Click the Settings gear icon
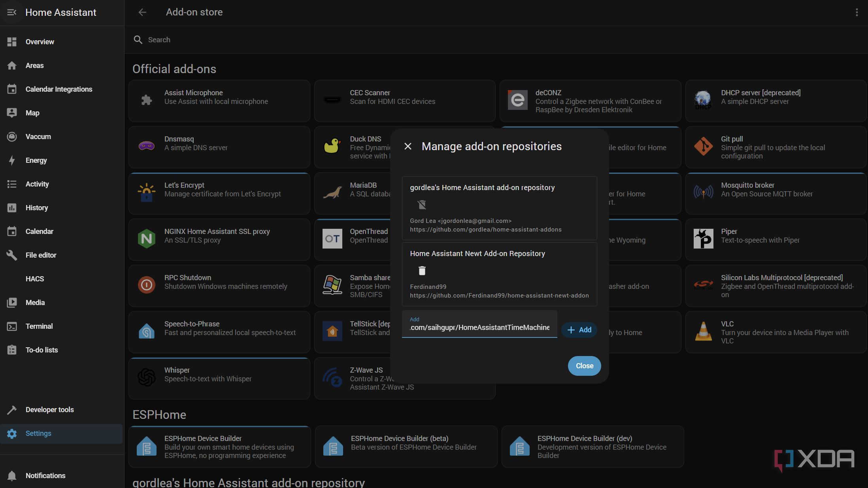Viewport: 868px width, 488px height. [x=12, y=433]
